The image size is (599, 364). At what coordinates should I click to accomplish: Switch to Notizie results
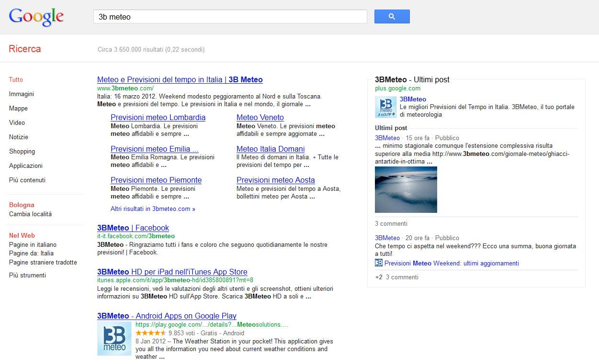coord(19,137)
